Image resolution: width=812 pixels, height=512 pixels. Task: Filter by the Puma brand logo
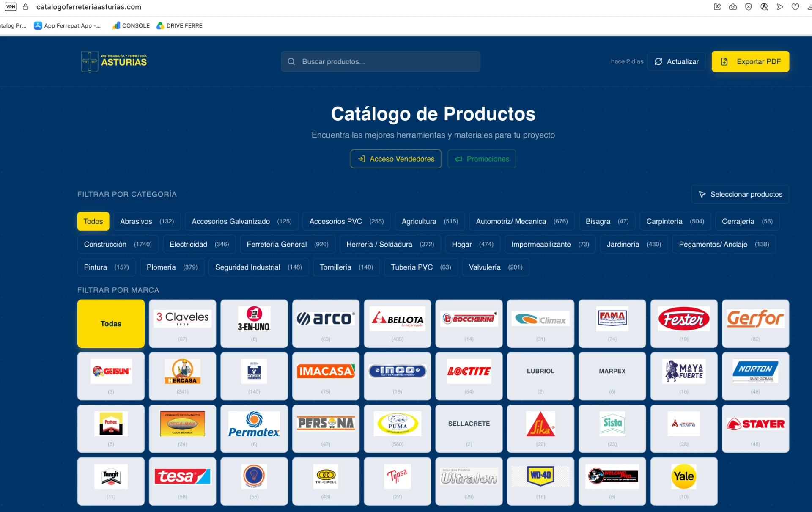pyautogui.click(x=398, y=428)
